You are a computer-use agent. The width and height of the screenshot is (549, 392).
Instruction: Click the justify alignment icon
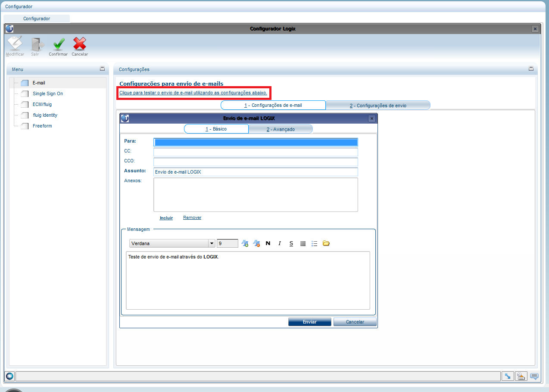[x=303, y=243]
